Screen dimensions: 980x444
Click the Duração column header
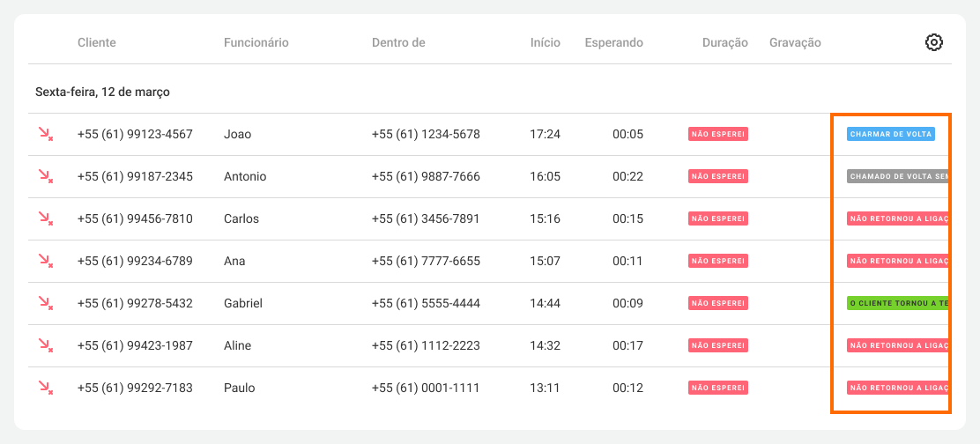(724, 42)
